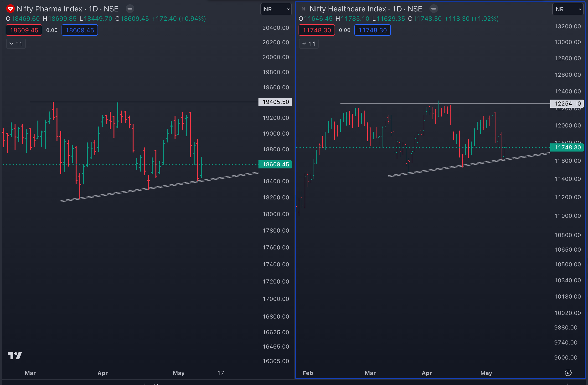Click the 17 date label on Pharma time axis
Screen dimensions: 588x385
(x=221, y=373)
